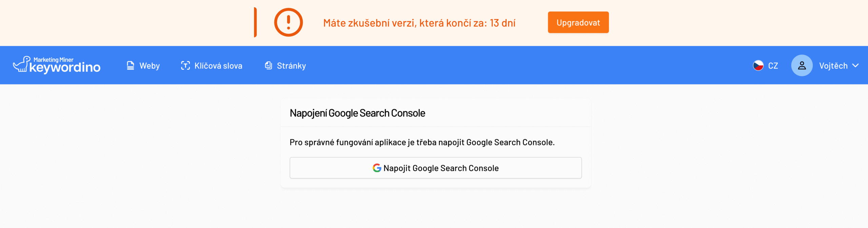This screenshot has height=228, width=868.
Task: Open the Stránky menu item
Action: click(285, 65)
